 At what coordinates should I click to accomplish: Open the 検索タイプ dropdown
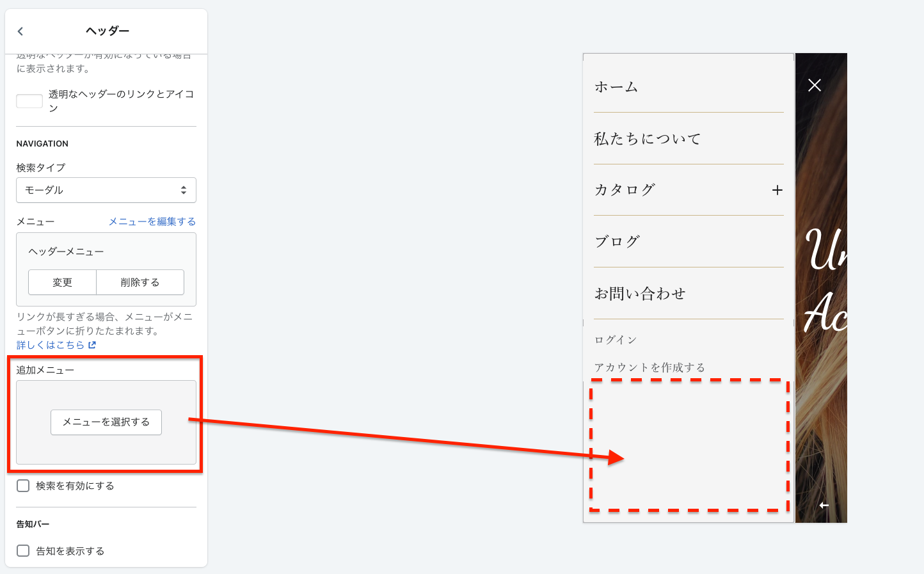(106, 190)
